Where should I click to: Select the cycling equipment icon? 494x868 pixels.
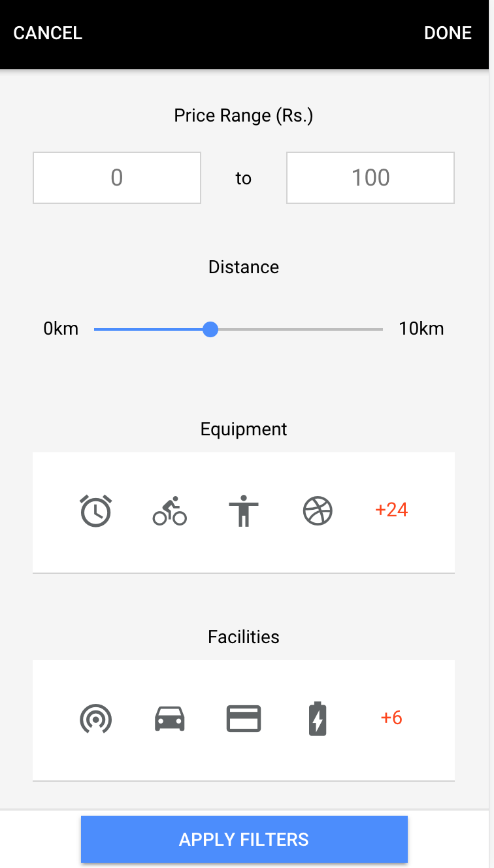point(170,510)
